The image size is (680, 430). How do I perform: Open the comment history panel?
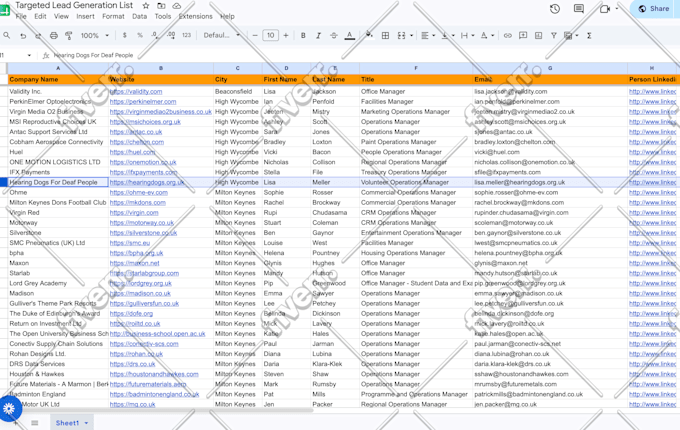point(579,9)
